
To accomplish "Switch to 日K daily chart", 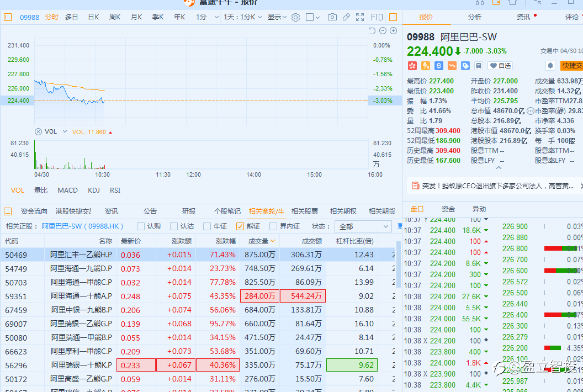I will [x=93, y=17].
